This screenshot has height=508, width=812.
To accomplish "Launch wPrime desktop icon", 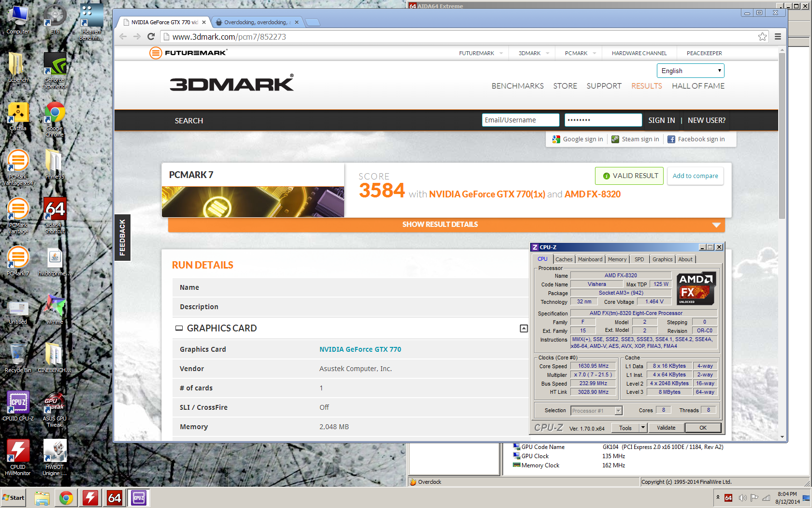I will (55, 310).
